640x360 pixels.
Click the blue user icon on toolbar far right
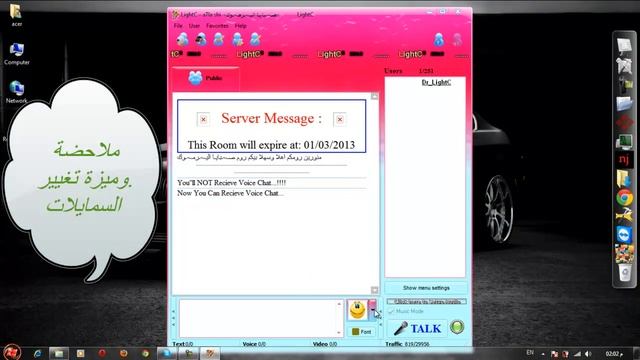[439, 40]
